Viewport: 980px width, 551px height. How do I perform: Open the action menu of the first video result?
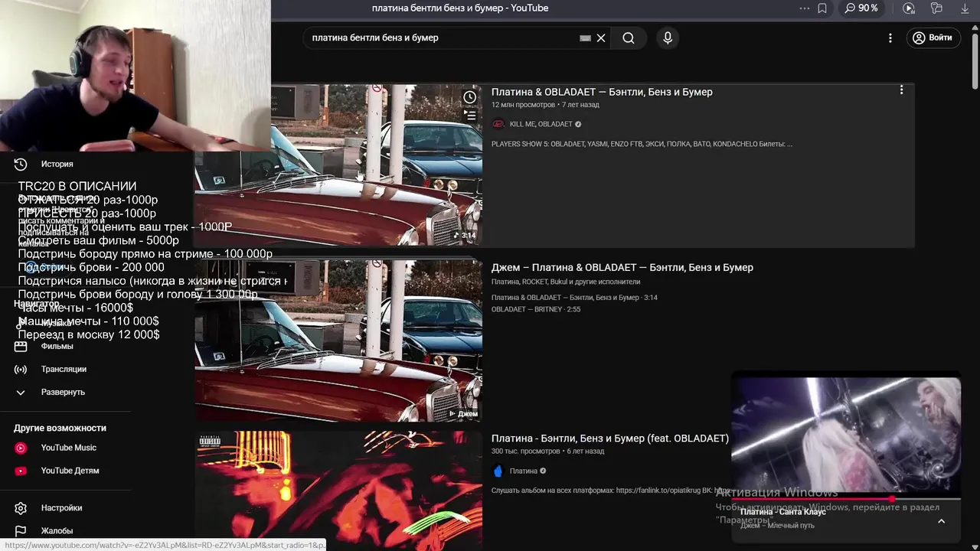coord(901,90)
